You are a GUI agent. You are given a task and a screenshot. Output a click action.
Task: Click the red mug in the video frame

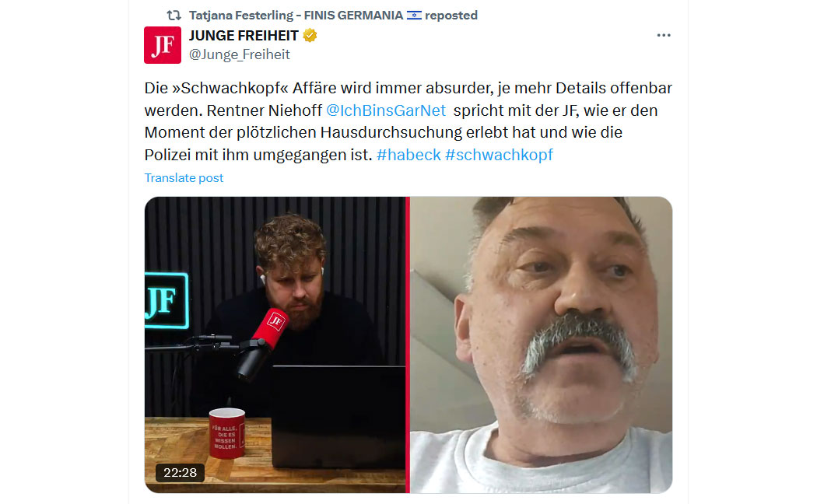pyautogui.click(x=226, y=434)
